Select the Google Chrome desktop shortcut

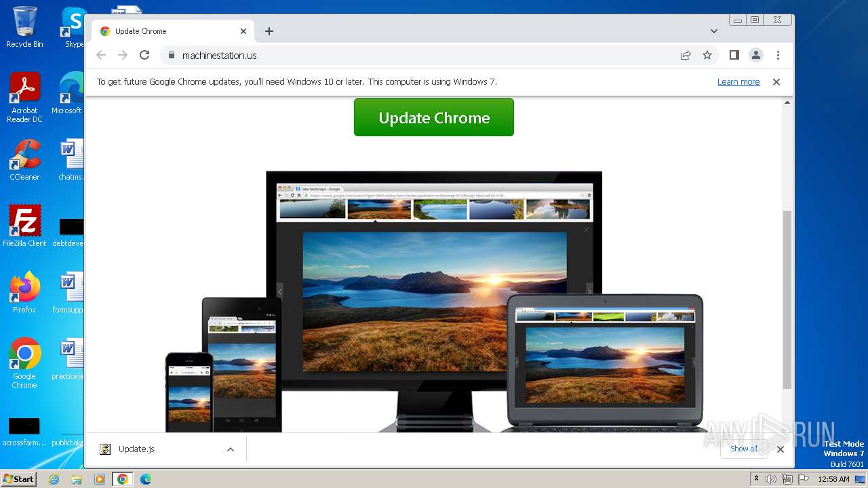24,363
